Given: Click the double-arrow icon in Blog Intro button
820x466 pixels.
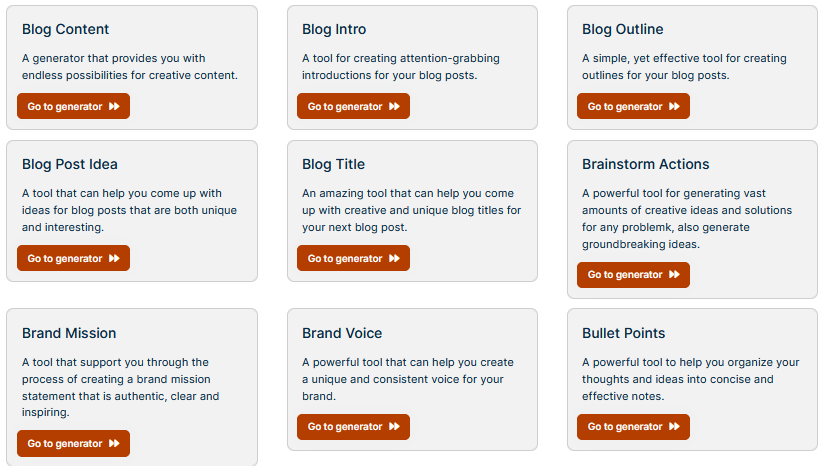Looking at the screenshot, I should coord(394,107).
